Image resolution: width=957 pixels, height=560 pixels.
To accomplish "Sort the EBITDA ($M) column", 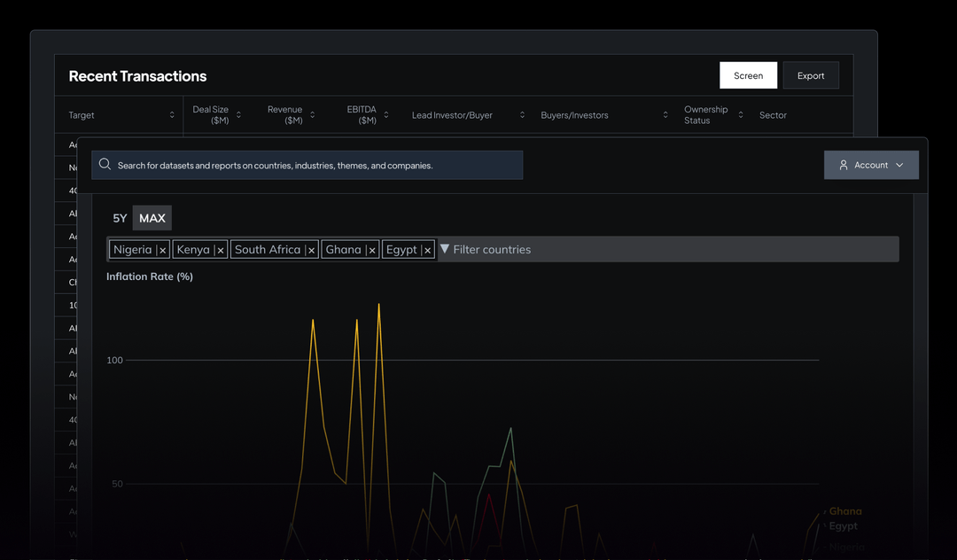I will pos(385,114).
